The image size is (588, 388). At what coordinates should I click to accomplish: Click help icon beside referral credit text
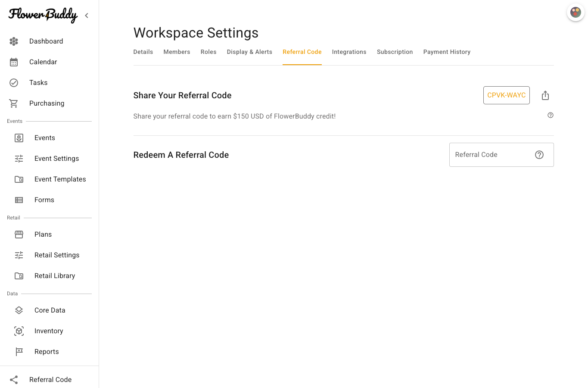pyautogui.click(x=551, y=115)
